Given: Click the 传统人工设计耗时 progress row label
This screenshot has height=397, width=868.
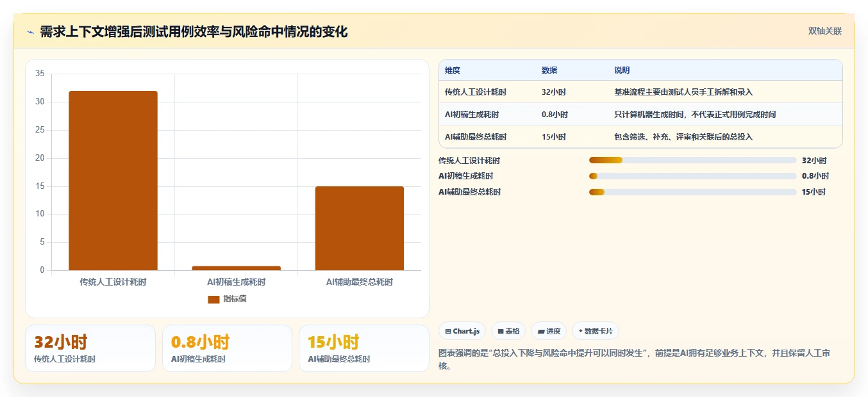Looking at the screenshot, I should click(x=469, y=161).
